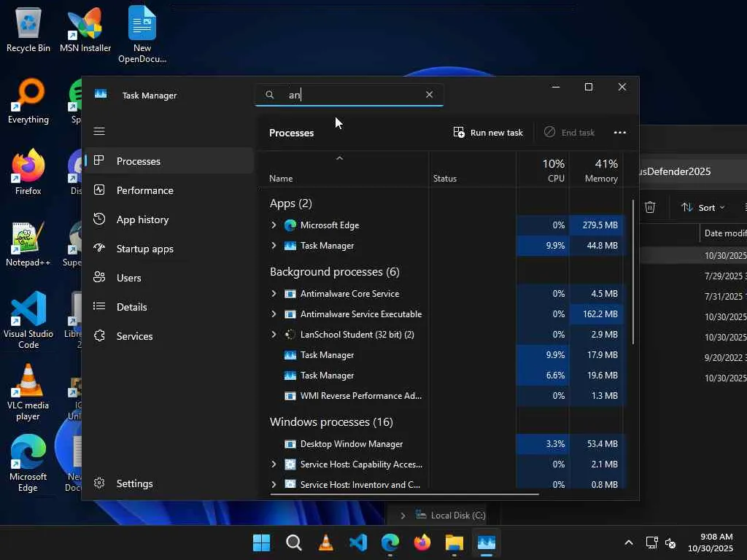The width and height of the screenshot is (747, 560).
Task: Click the End task button
Action: pos(569,133)
